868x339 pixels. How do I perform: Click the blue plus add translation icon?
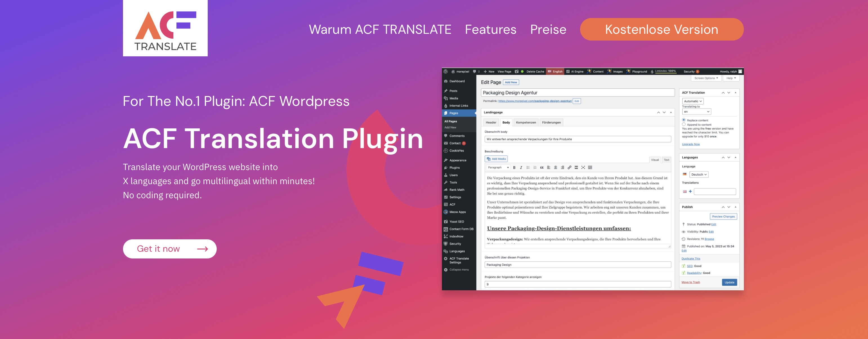pos(690,191)
